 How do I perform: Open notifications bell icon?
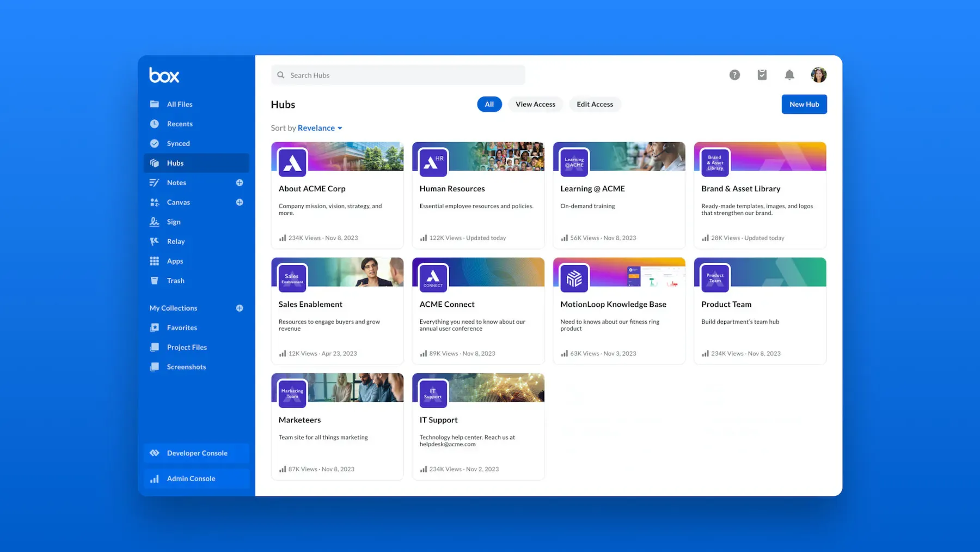tap(789, 75)
